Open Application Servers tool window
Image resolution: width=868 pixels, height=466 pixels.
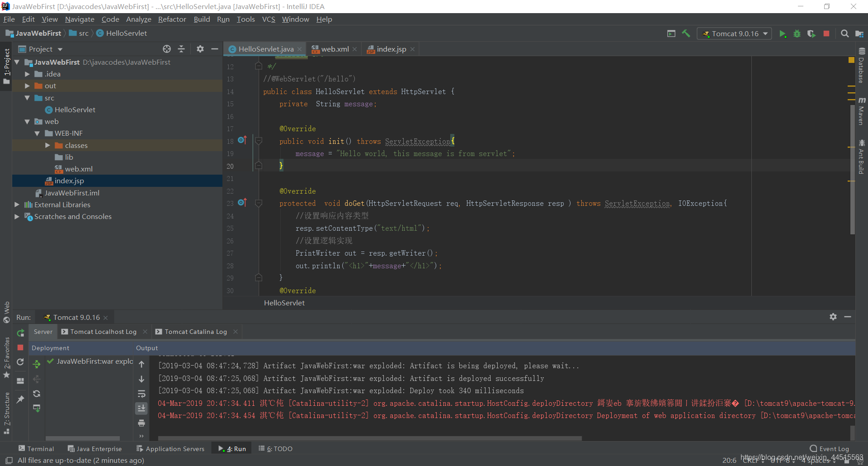[170, 448]
